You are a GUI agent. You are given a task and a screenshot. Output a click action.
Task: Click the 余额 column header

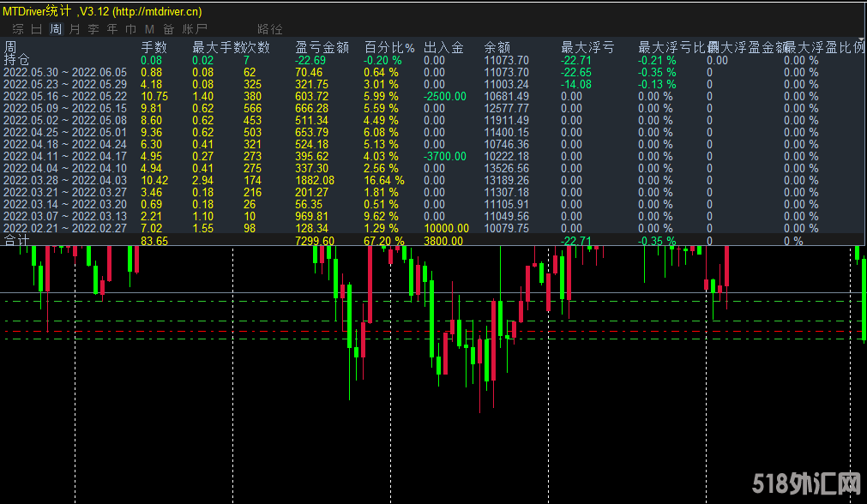(x=497, y=47)
